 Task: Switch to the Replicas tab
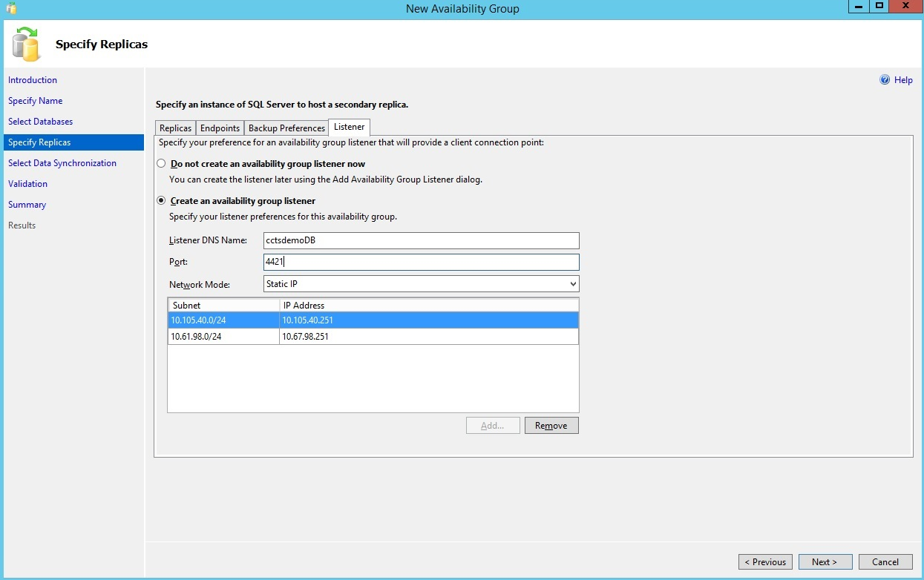(176, 128)
